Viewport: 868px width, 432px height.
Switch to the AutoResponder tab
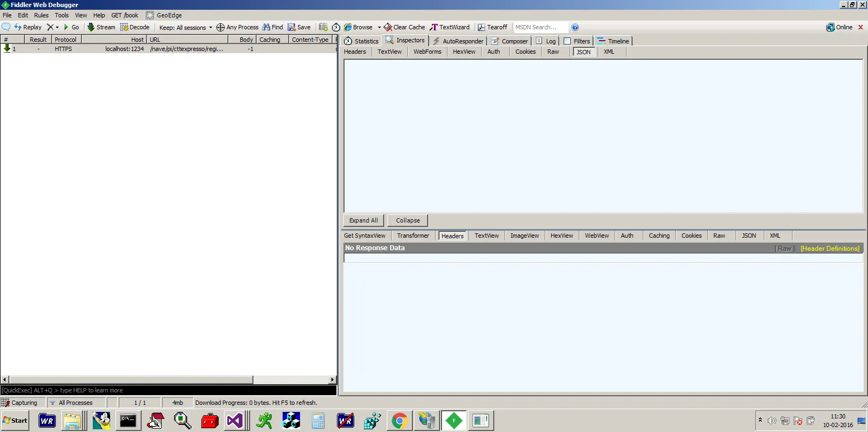click(x=458, y=41)
